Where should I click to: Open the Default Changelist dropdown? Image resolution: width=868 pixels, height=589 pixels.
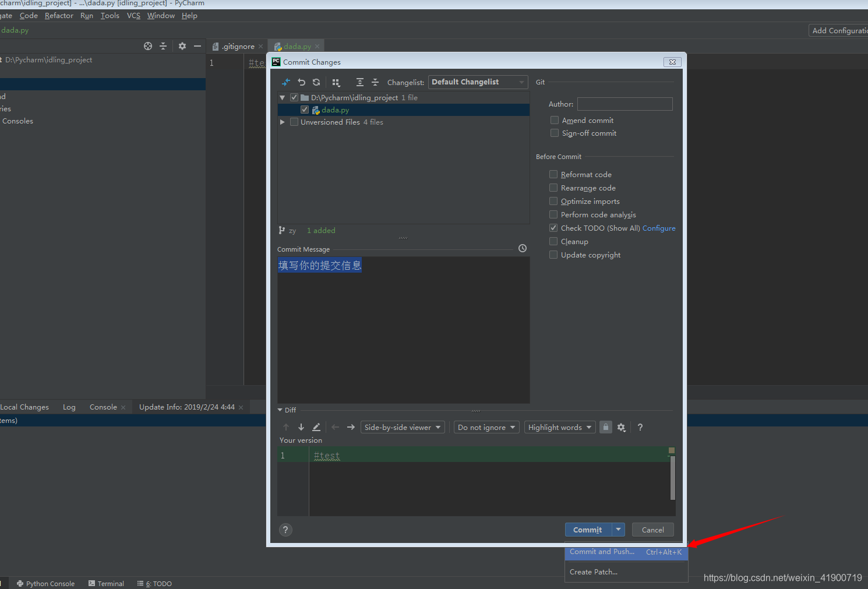pyautogui.click(x=478, y=82)
